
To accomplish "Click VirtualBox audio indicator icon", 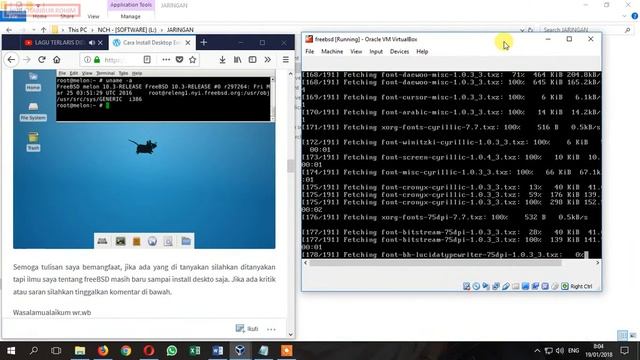I will click(x=486, y=286).
